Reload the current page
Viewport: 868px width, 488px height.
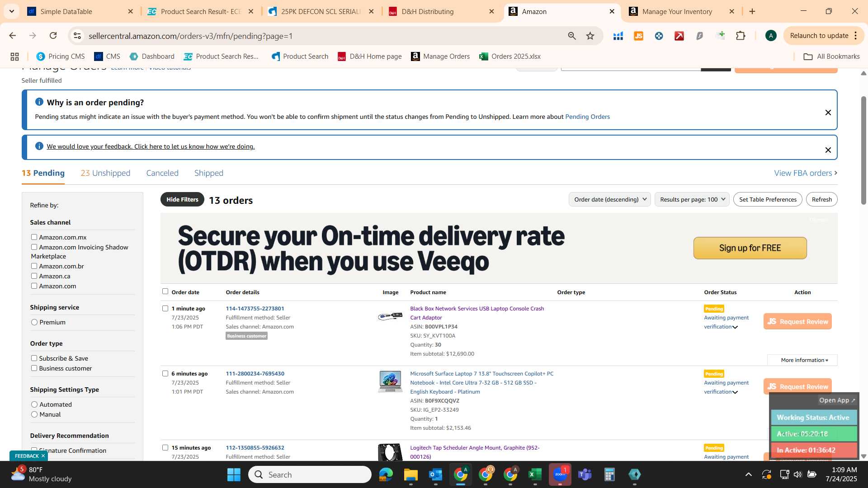click(53, 36)
